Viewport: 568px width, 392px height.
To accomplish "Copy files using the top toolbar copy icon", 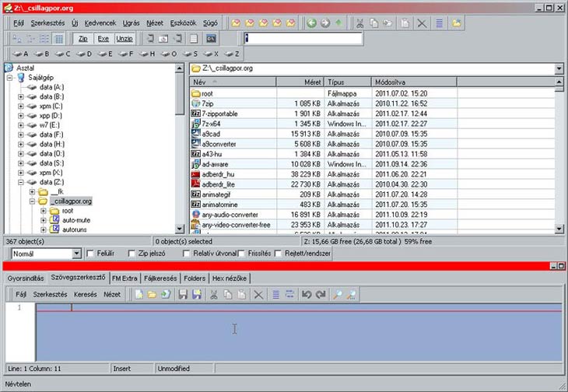I will pos(373,23).
